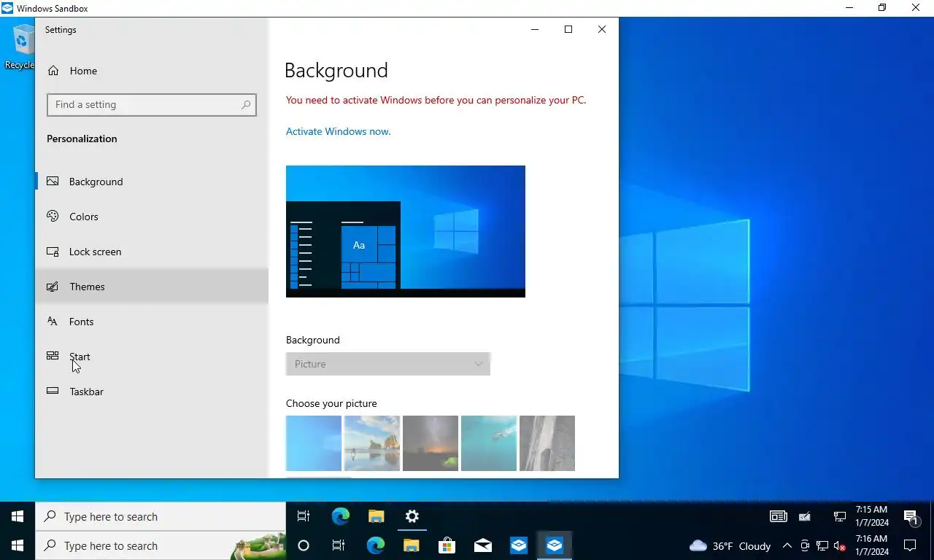Viewport: 934px width, 560px height.
Task: Open the host Windows Start menu
Action: coord(18,545)
